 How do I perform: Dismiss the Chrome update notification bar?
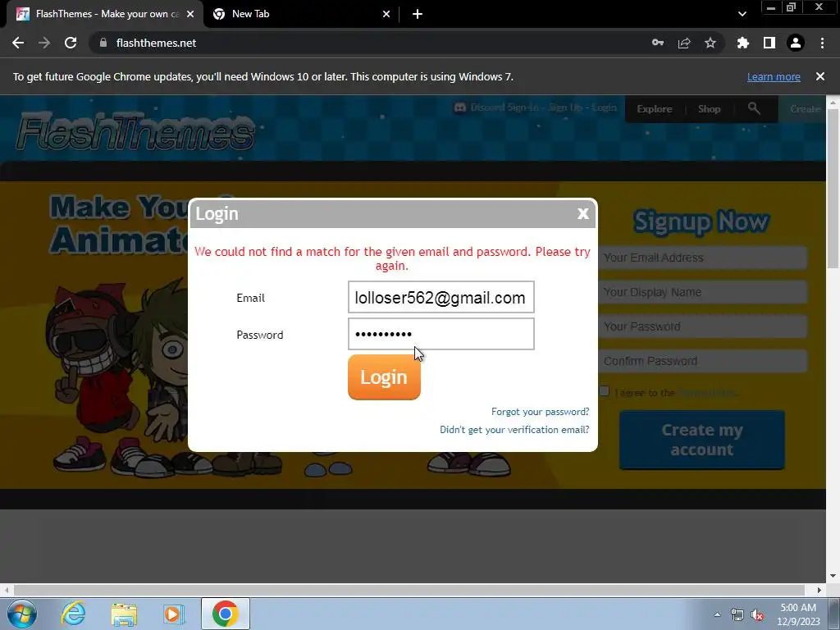click(820, 76)
